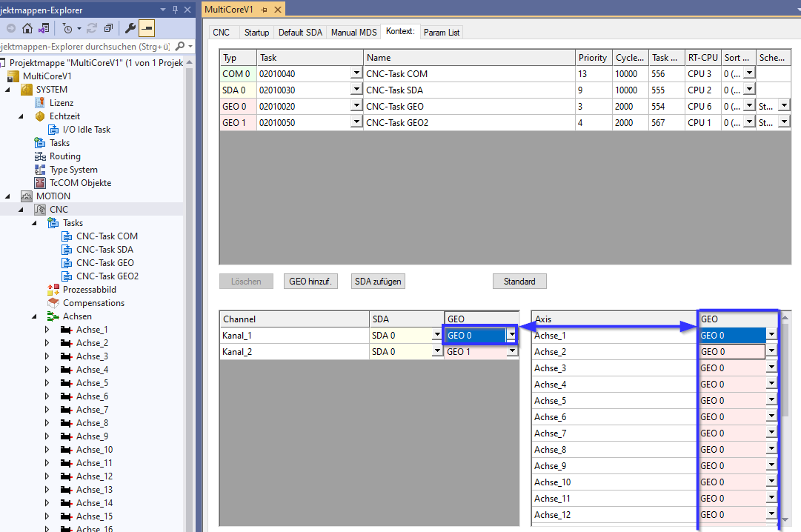
Task: Open the Lizenz tree item
Action: pyautogui.click(x=62, y=103)
